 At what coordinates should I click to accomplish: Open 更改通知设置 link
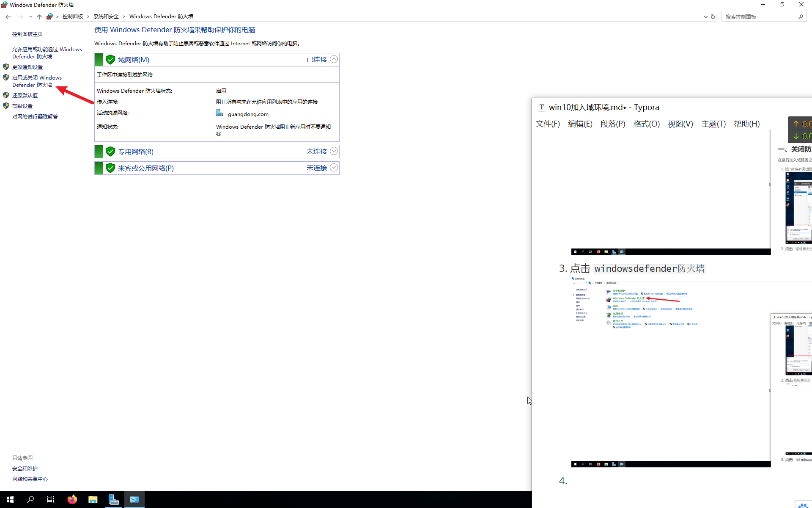tap(27, 67)
